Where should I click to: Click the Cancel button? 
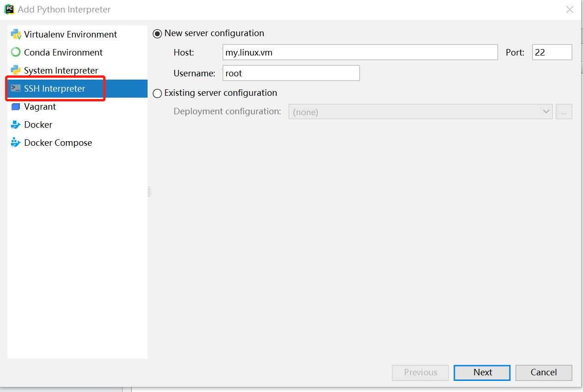pyautogui.click(x=544, y=373)
